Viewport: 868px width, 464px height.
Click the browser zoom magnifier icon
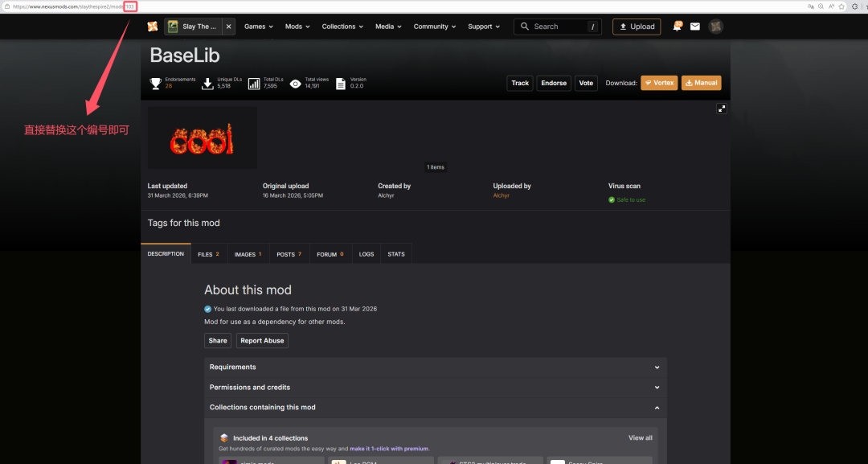click(x=821, y=6)
